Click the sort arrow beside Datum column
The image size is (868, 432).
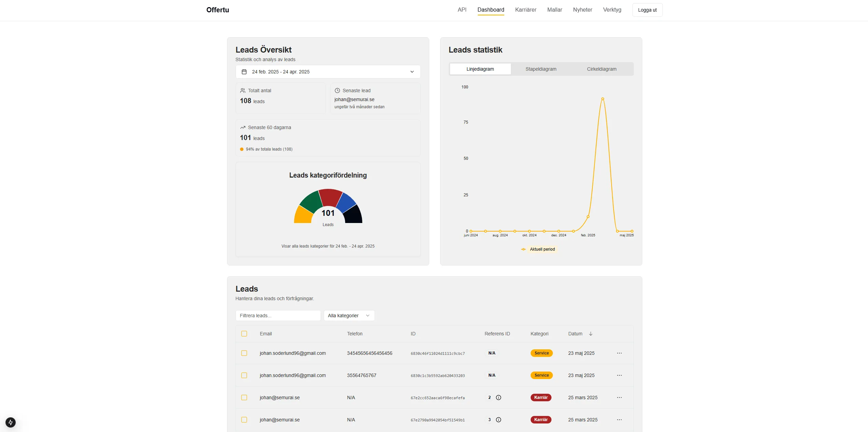(x=591, y=334)
